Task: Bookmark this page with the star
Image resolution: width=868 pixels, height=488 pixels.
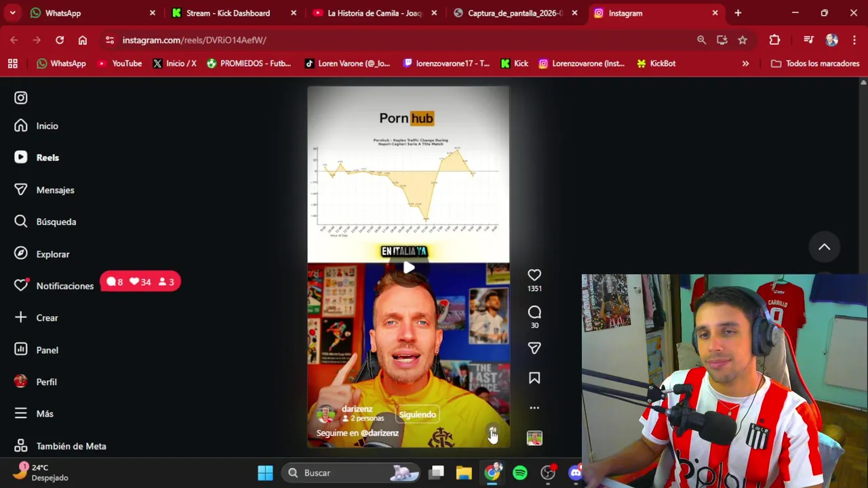Action: pos(743,40)
